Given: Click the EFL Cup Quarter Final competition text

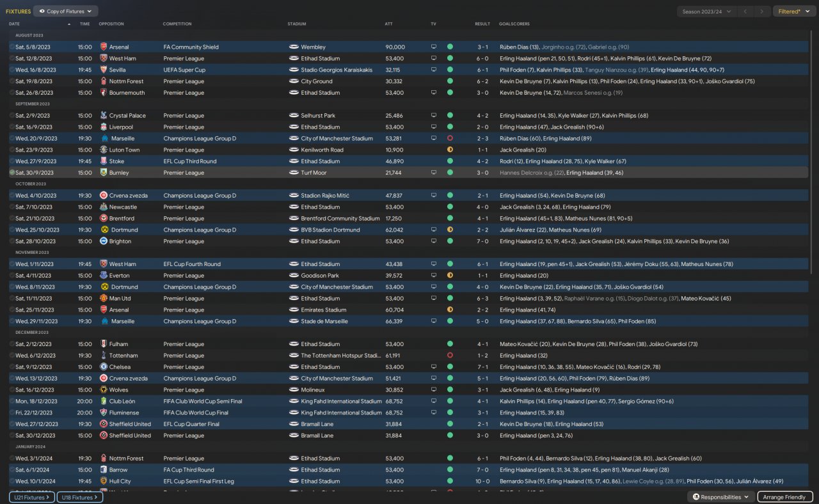Looking at the screenshot, I should pyautogui.click(x=191, y=424).
